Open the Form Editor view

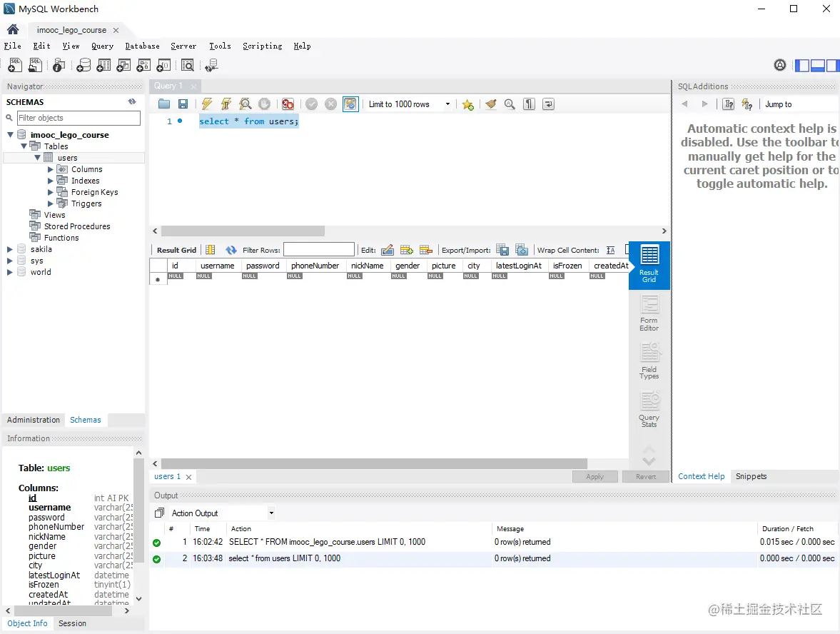click(649, 313)
